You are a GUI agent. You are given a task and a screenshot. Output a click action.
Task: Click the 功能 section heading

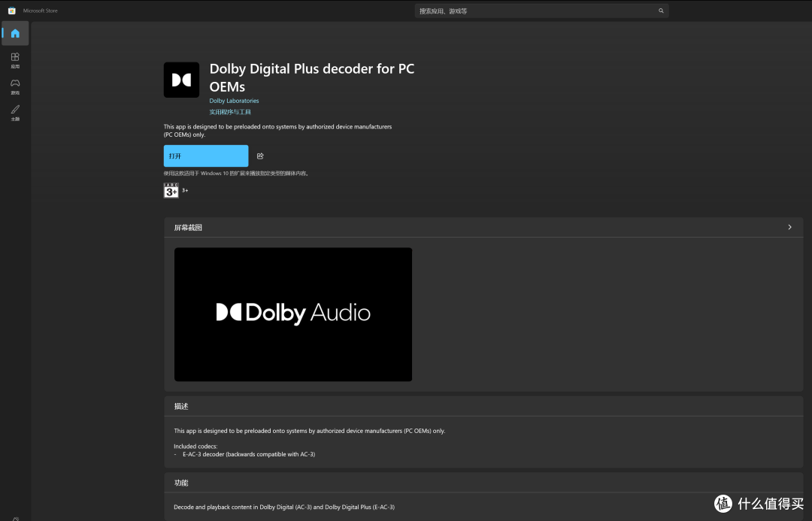(181, 483)
